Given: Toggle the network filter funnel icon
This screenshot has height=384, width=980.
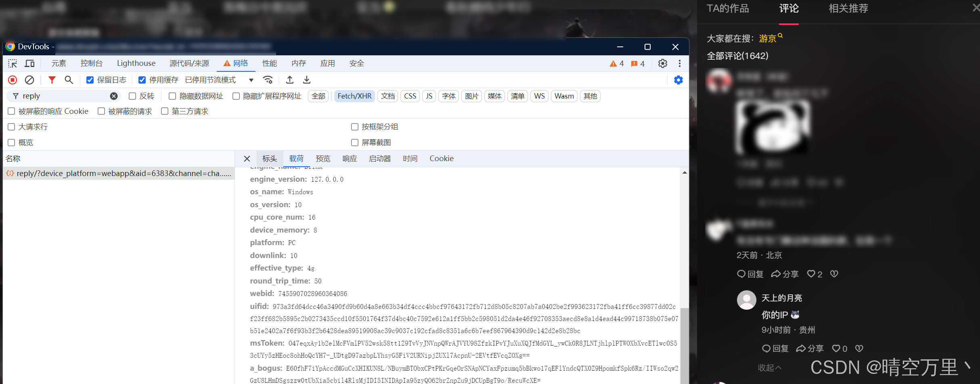Looking at the screenshot, I should [x=52, y=80].
